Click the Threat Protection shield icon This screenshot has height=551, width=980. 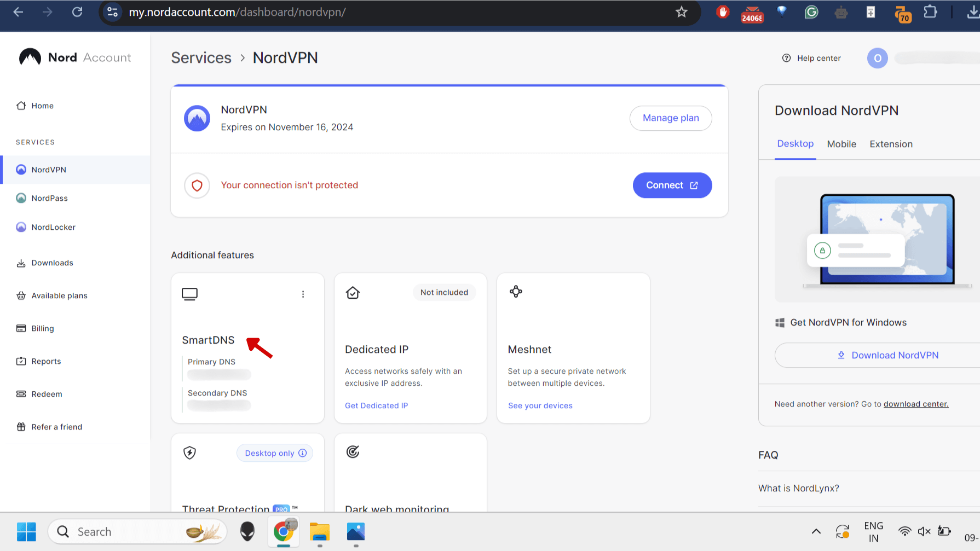[189, 453]
